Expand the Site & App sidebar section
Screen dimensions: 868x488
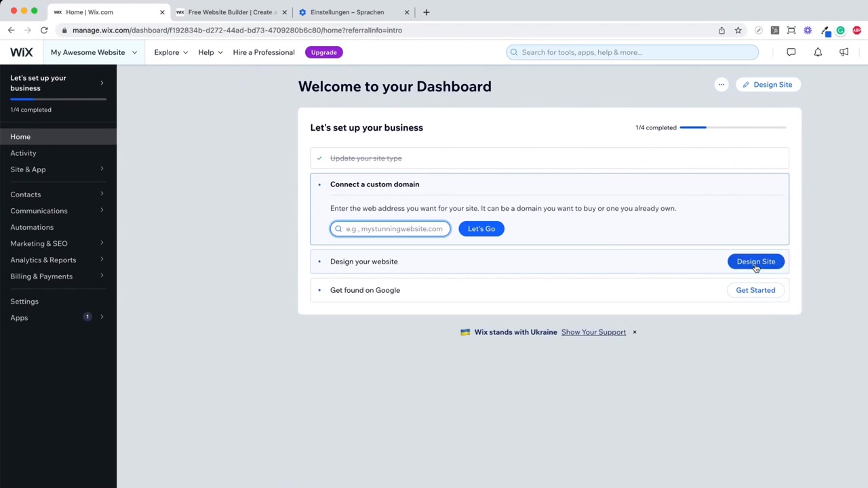click(x=102, y=169)
